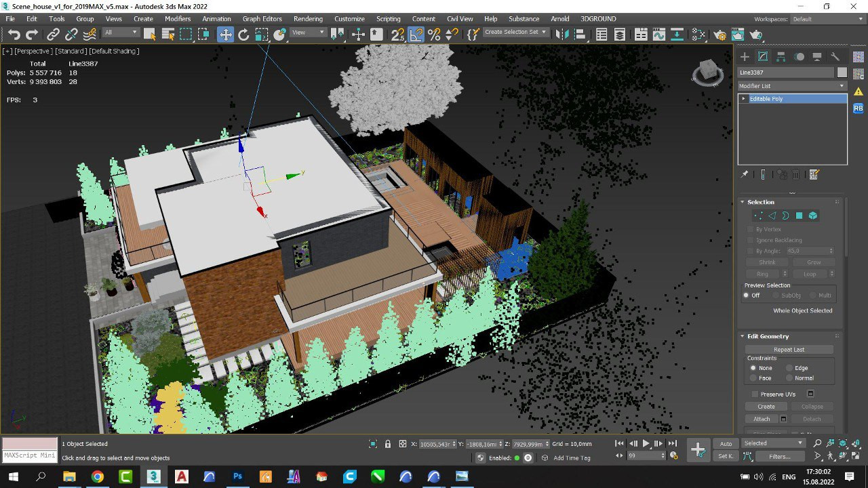Image resolution: width=868 pixels, height=488 pixels.
Task: Open the Create Selection Set dropdown
Action: [x=515, y=32]
